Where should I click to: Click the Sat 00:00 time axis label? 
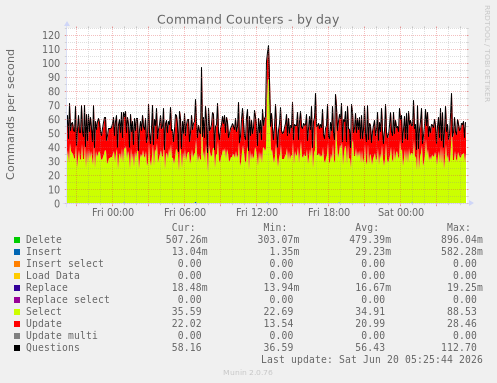[401, 212]
